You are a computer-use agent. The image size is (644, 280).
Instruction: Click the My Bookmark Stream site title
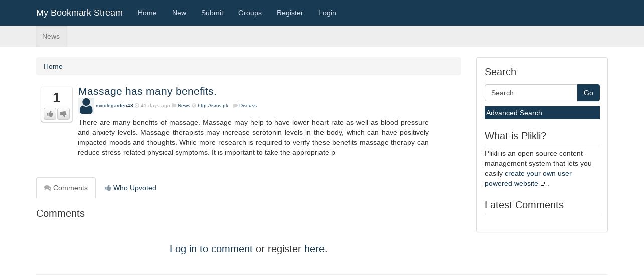point(79,13)
